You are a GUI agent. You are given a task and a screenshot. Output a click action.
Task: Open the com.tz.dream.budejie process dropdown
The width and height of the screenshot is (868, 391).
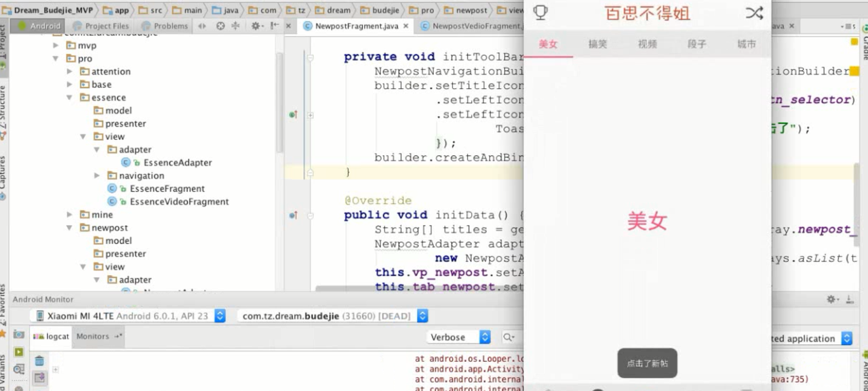(x=332, y=316)
